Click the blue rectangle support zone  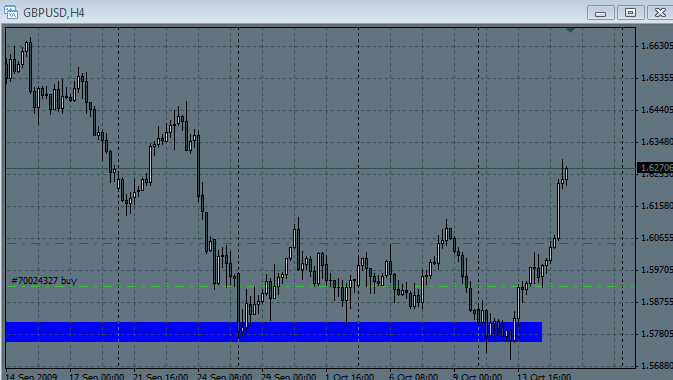point(274,332)
